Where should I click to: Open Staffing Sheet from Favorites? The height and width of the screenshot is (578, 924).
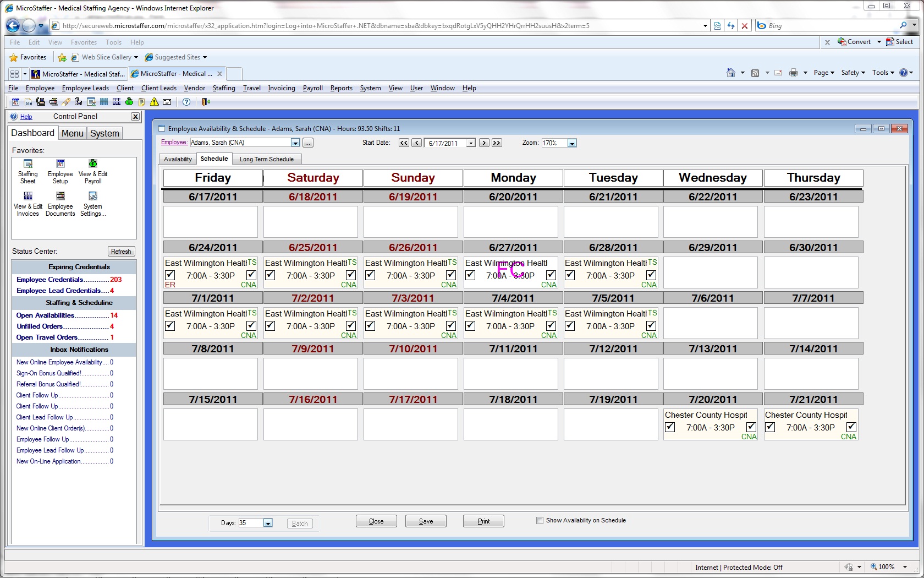coord(28,170)
